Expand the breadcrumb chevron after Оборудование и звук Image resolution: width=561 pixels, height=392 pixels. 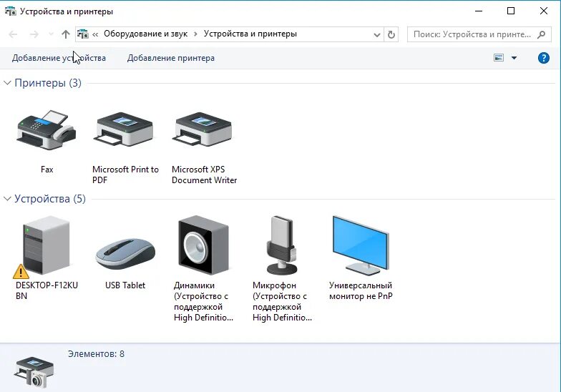[195, 34]
